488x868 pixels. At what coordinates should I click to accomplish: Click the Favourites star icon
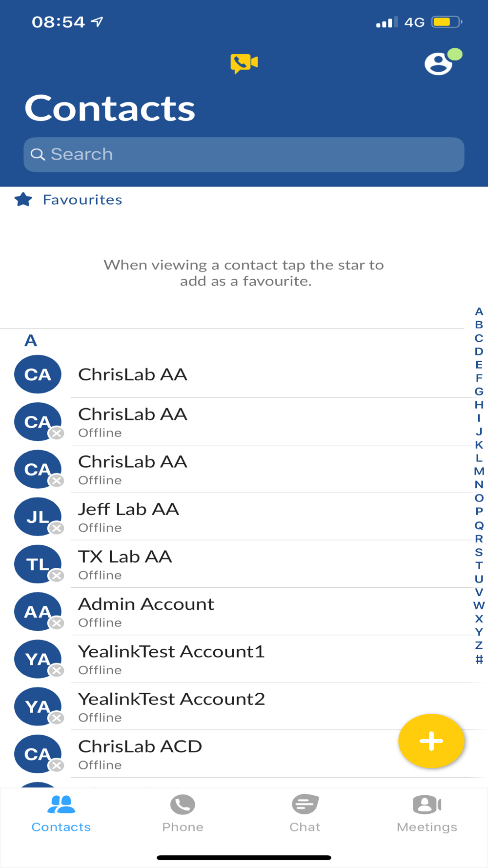pos(23,200)
